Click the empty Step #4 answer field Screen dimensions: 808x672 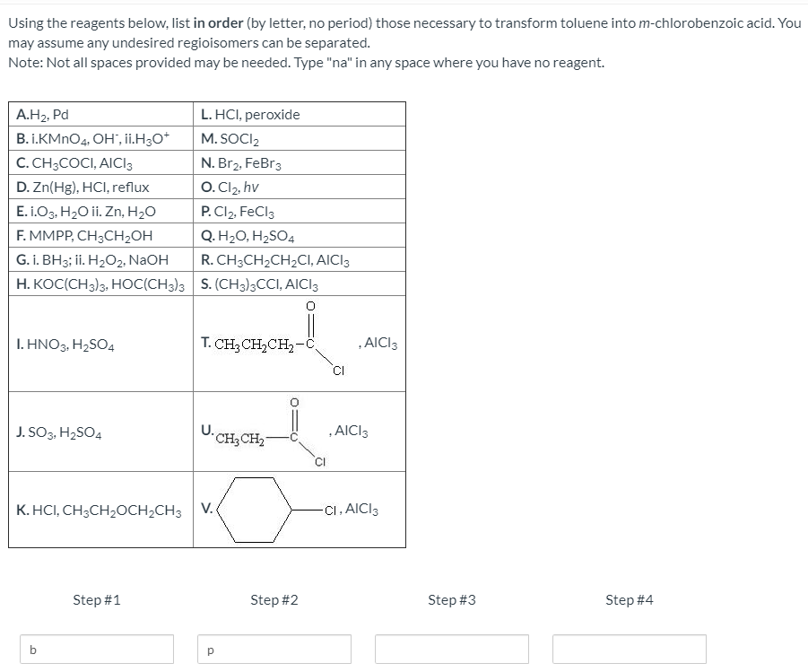[628, 649]
